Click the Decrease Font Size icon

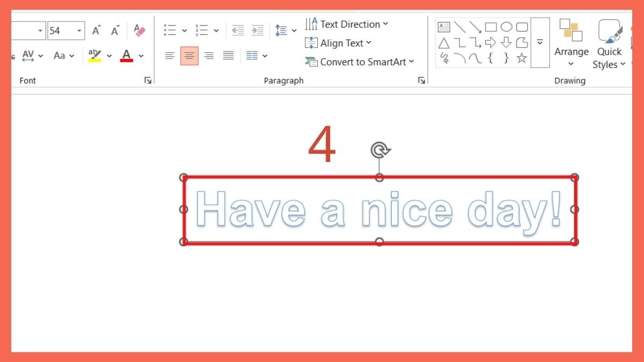114,30
